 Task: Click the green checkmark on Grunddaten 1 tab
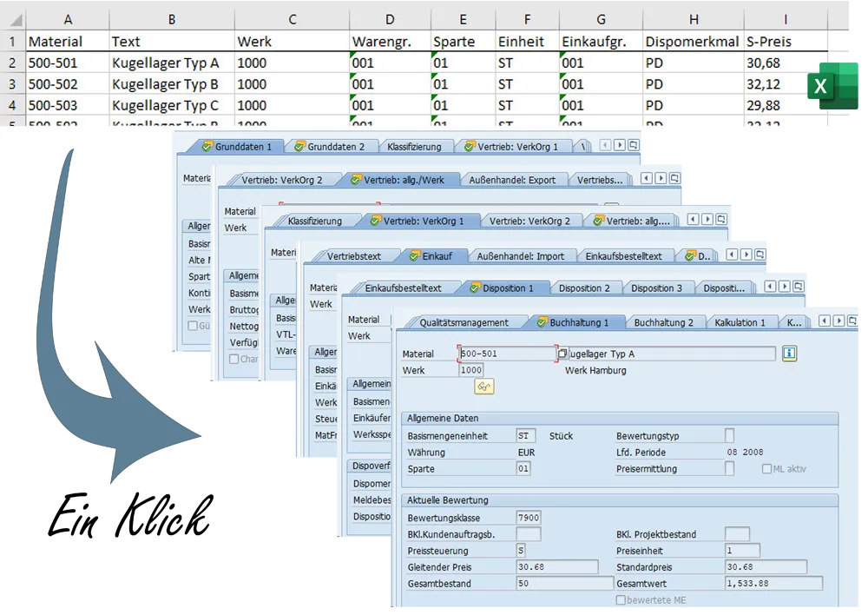pos(207,146)
